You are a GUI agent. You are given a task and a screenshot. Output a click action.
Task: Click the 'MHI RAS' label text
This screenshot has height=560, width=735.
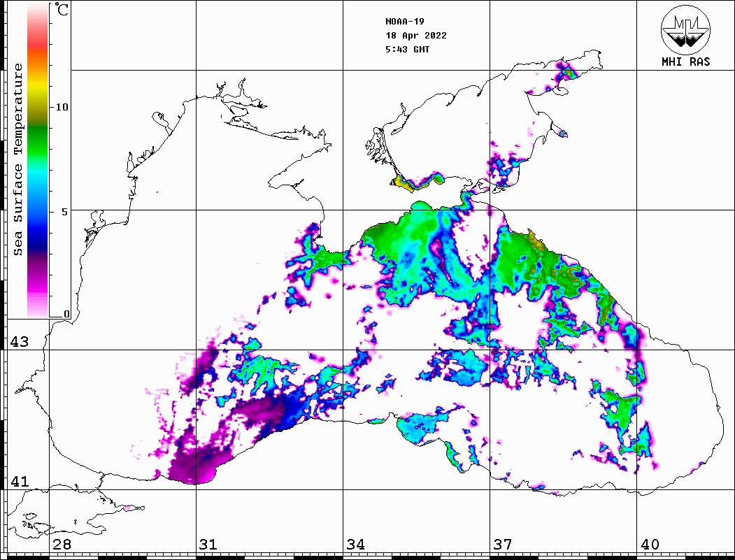[x=686, y=62]
